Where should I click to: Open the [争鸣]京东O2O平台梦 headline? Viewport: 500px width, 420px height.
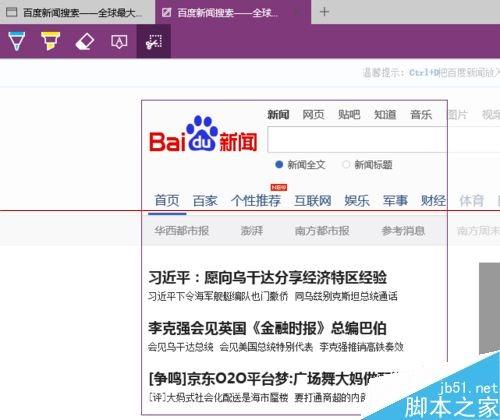coord(274,379)
